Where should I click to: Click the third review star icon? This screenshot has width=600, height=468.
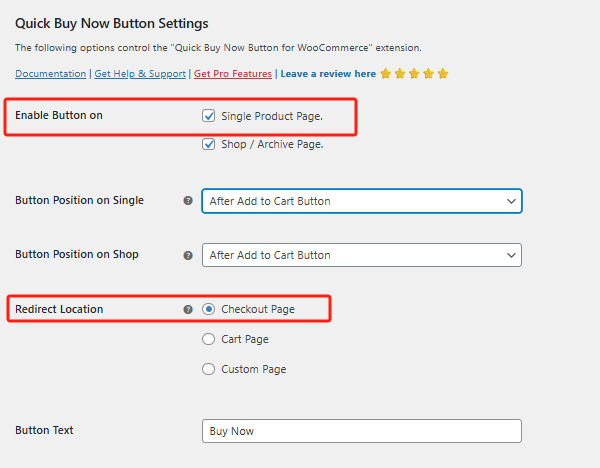click(x=414, y=74)
